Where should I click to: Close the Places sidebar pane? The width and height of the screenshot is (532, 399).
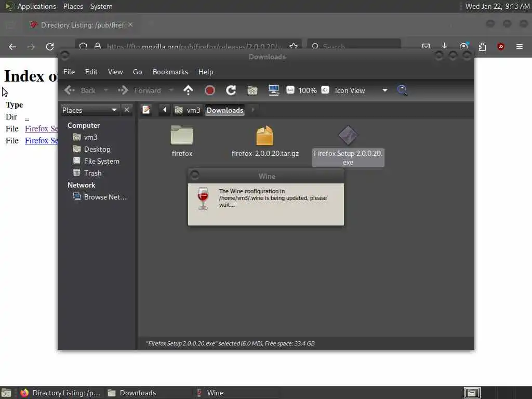tap(127, 110)
